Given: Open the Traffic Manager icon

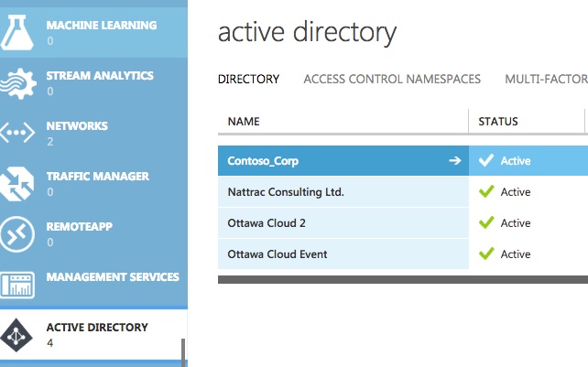Looking at the screenshot, I should [x=16, y=184].
